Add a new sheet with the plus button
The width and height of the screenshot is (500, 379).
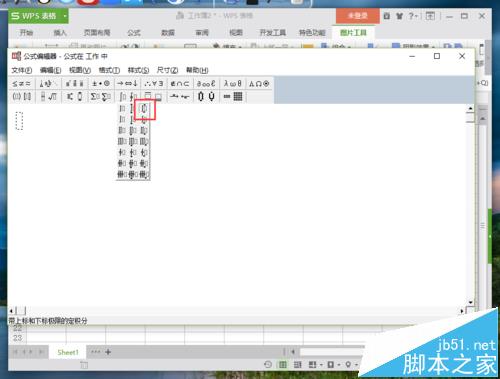108,352
